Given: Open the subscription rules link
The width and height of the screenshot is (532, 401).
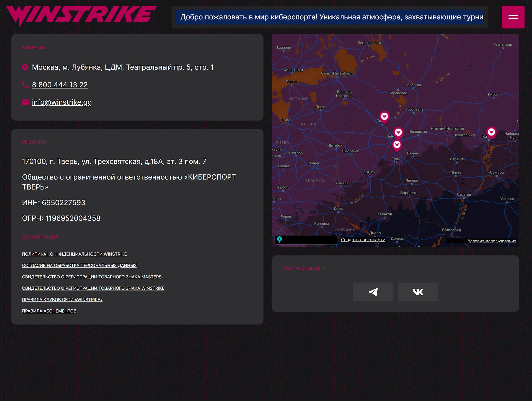Looking at the screenshot, I should pyautogui.click(x=49, y=311).
